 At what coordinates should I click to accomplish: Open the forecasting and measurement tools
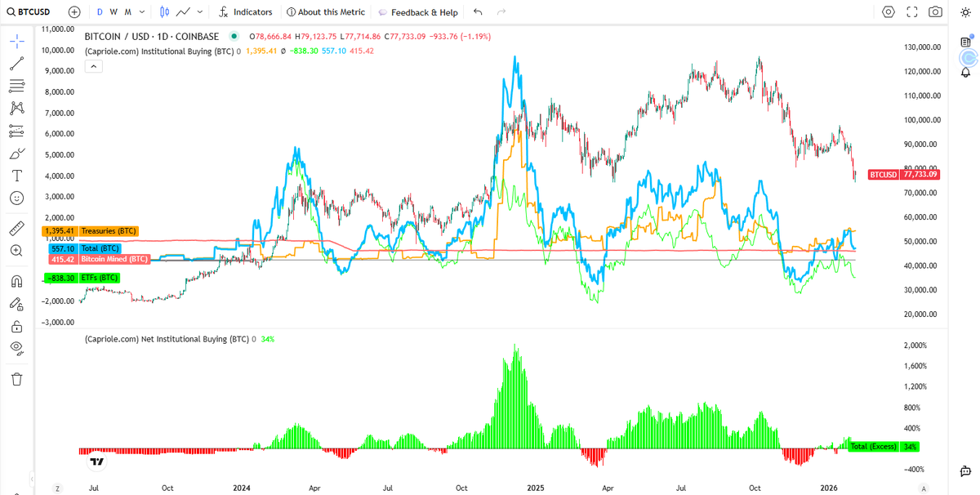coord(16,131)
